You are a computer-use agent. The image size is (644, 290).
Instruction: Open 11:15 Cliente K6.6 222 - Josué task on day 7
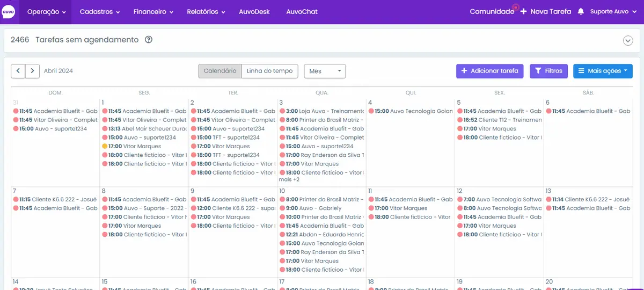[x=55, y=199]
